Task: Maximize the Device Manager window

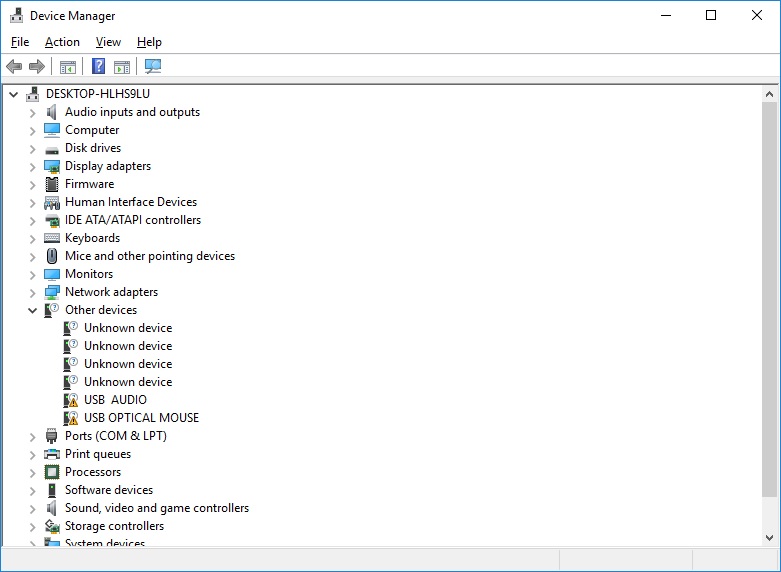Action: [x=711, y=15]
